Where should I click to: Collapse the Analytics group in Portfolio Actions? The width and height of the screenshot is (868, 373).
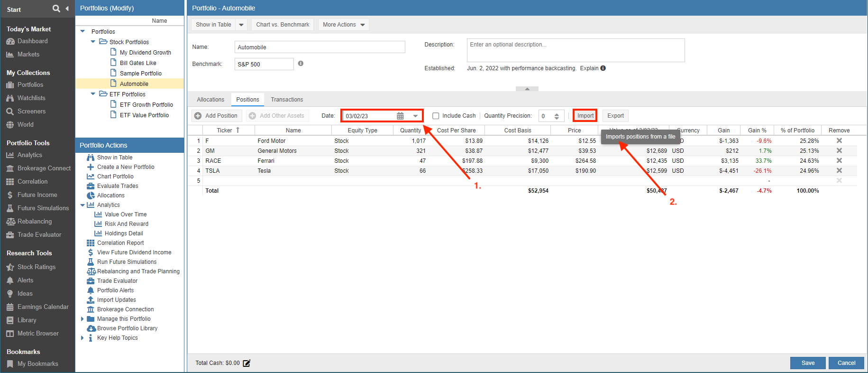[x=82, y=205]
